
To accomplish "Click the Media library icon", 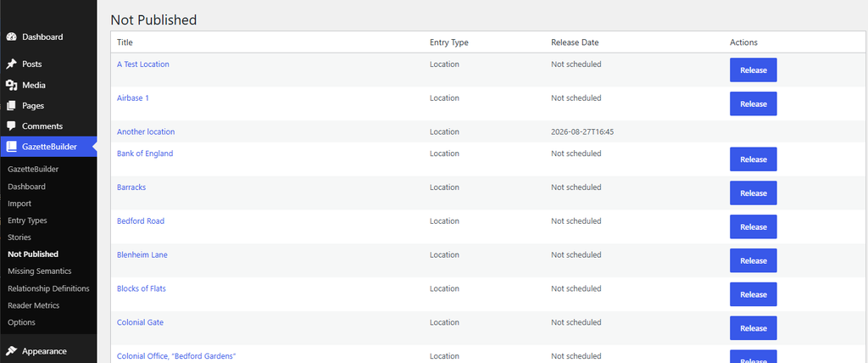I will tap(11, 86).
